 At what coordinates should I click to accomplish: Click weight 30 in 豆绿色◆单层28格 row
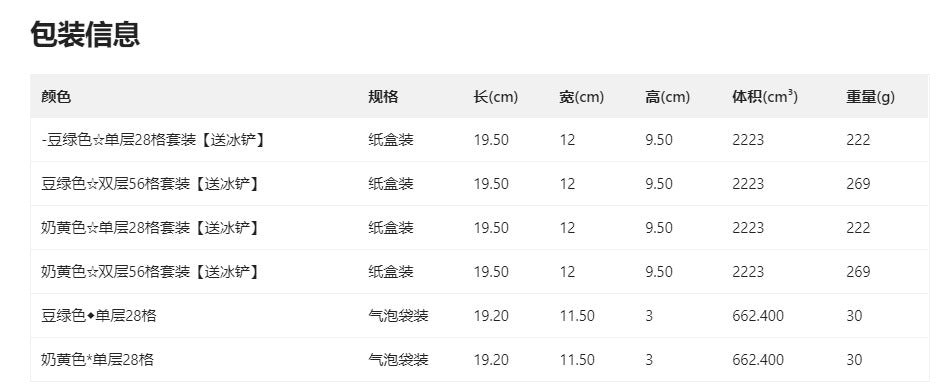(x=854, y=316)
